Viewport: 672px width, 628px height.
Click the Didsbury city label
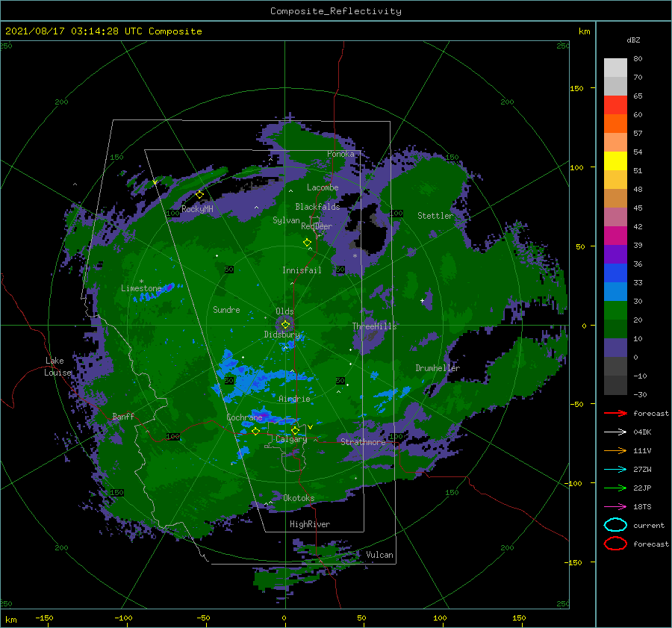click(282, 335)
